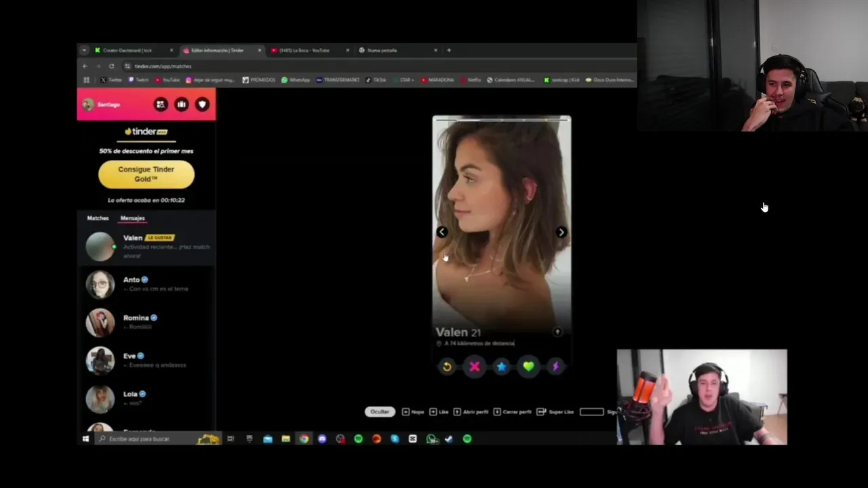Show the previous profile photo arrow

(442, 232)
